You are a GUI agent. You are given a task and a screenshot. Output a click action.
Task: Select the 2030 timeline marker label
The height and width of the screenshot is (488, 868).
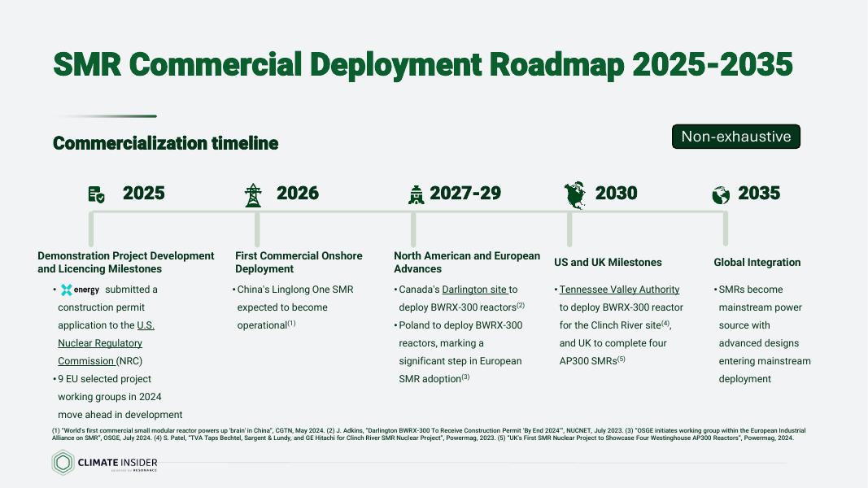(616, 193)
